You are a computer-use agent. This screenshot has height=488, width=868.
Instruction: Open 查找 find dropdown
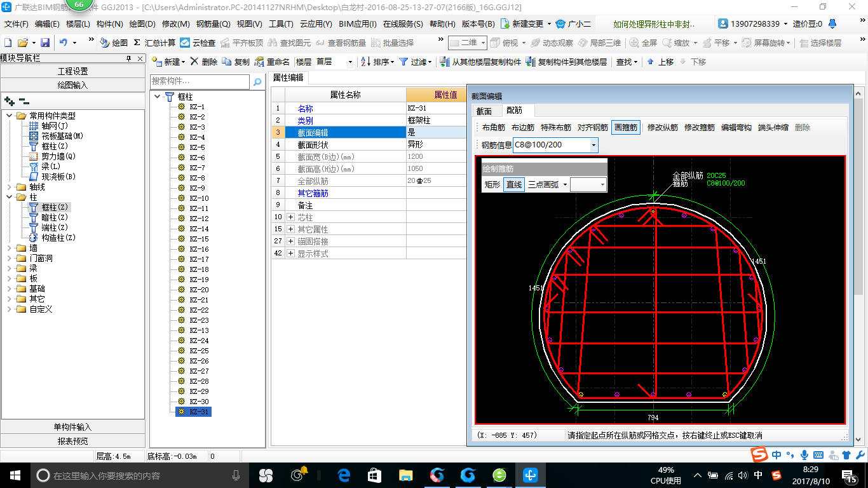pos(627,62)
